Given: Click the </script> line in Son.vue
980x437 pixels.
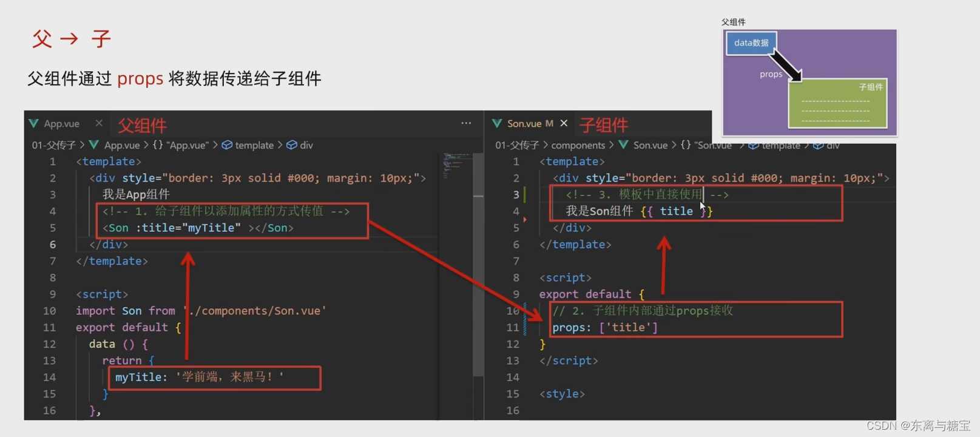Looking at the screenshot, I should pyautogui.click(x=569, y=361).
